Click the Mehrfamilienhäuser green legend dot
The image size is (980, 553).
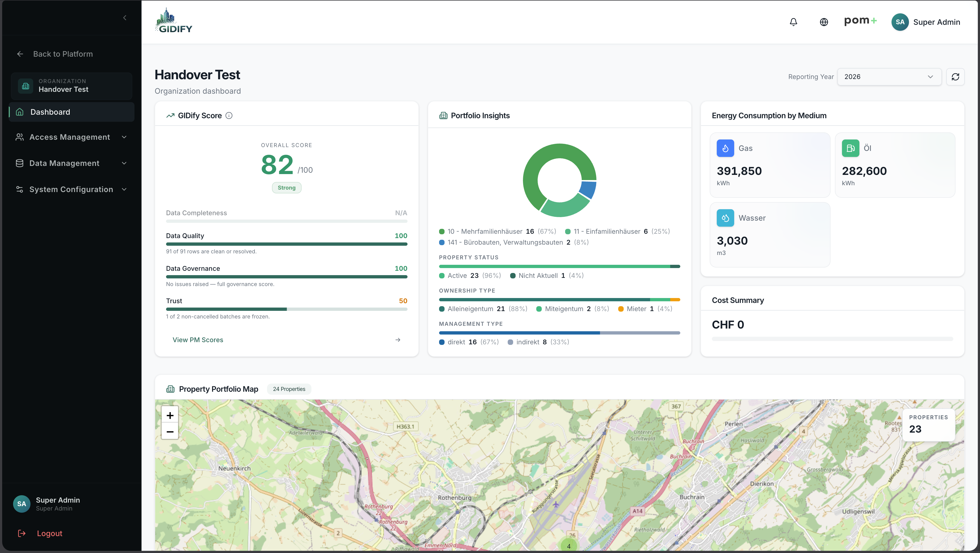[x=442, y=231]
